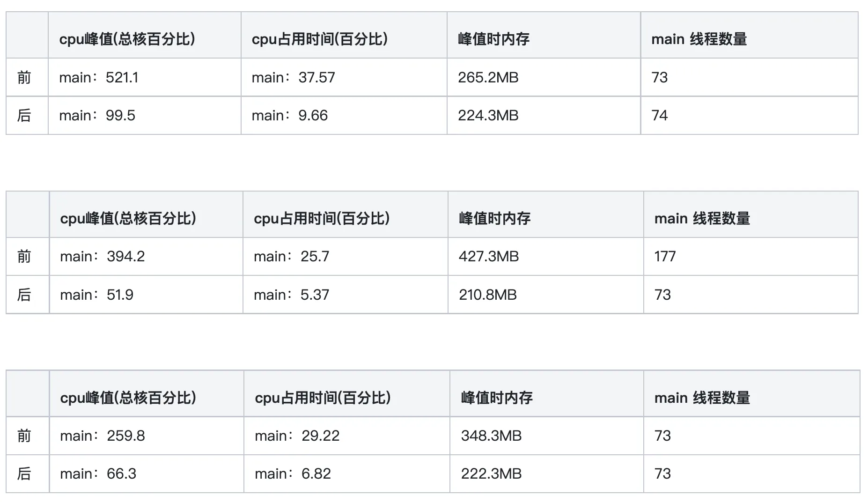Click the 210.8MB memory cell

coord(487,295)
